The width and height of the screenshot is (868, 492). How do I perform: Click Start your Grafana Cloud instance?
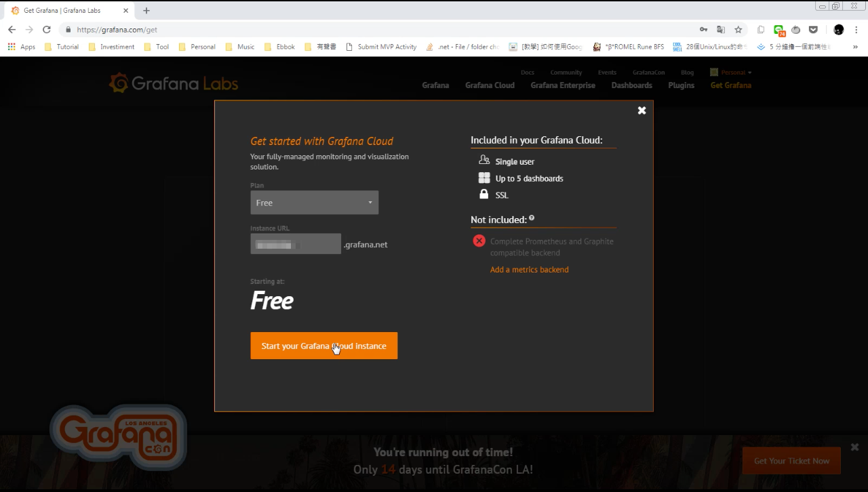323,346
